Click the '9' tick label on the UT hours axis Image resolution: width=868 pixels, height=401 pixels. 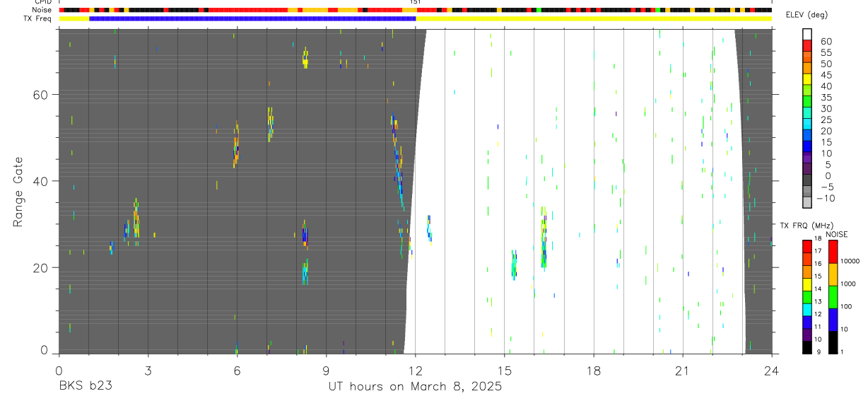326,371
